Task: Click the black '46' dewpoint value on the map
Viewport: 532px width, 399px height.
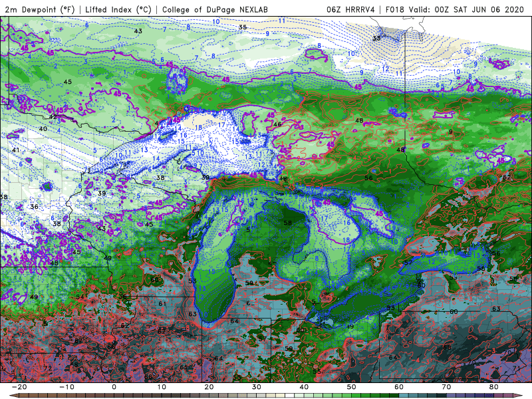Action: 277,124
